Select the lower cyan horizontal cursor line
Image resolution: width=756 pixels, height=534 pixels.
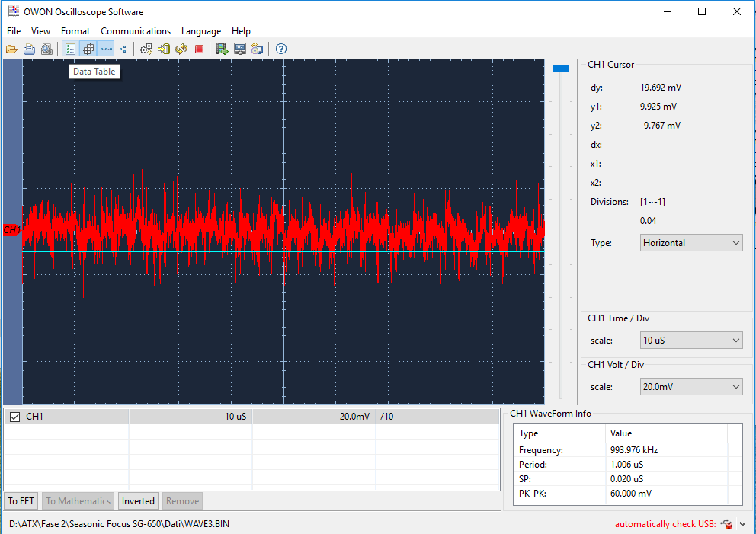[x=283, y=251]
